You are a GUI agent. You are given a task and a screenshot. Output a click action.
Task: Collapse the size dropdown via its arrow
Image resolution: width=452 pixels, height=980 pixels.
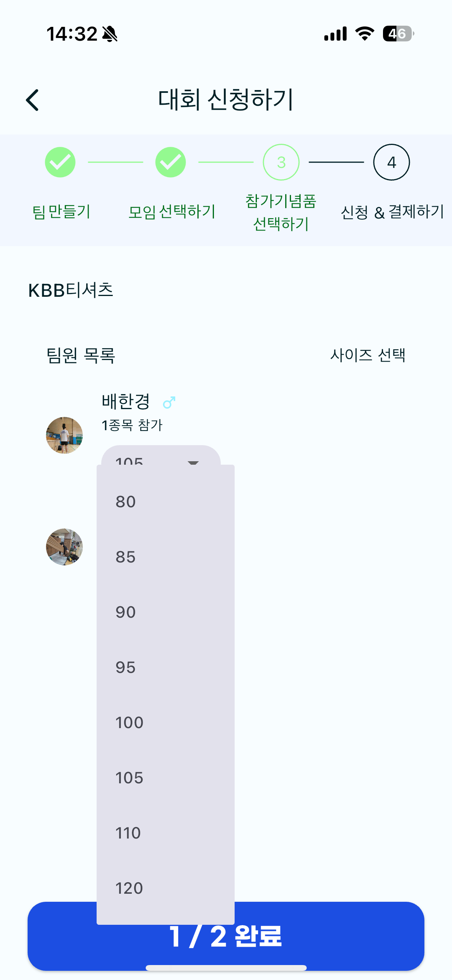193,462
